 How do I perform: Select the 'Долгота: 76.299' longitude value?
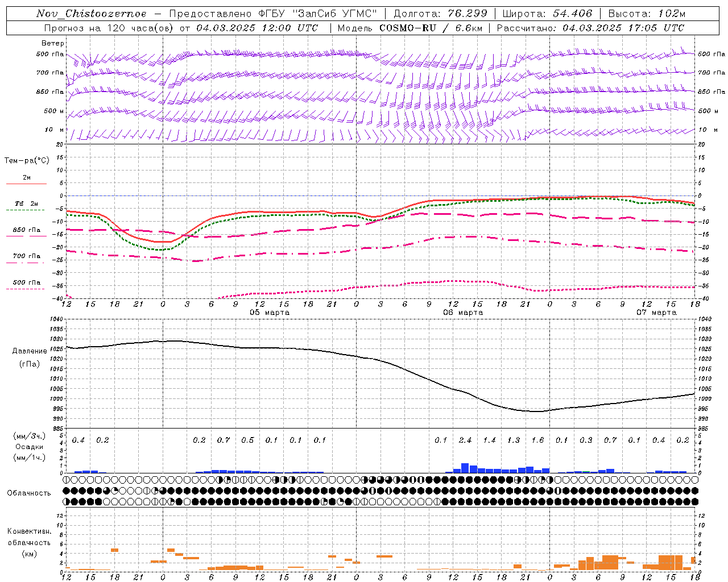(x=440, y=14)
